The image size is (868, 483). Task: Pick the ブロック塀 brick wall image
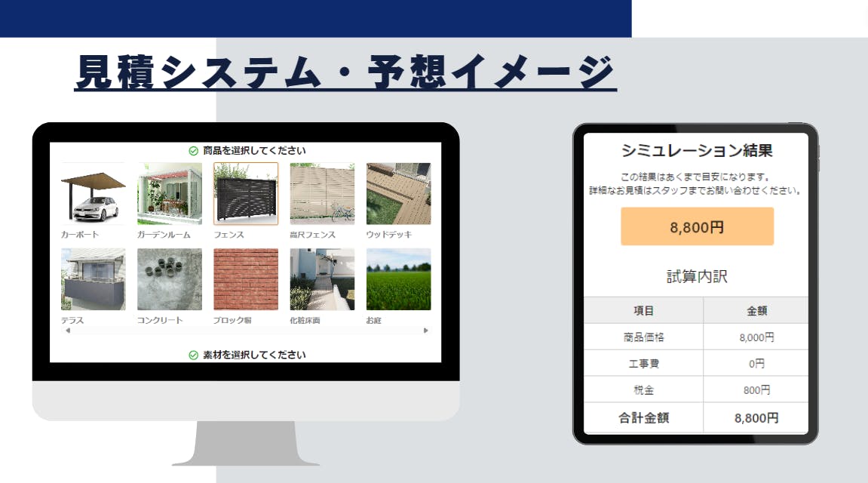(x=246, y=279)
